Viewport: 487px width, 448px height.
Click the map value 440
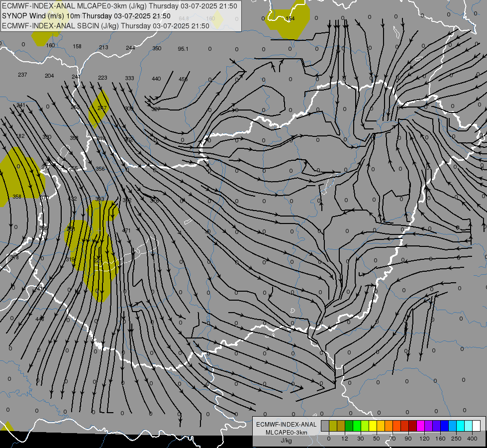[156, 79]
